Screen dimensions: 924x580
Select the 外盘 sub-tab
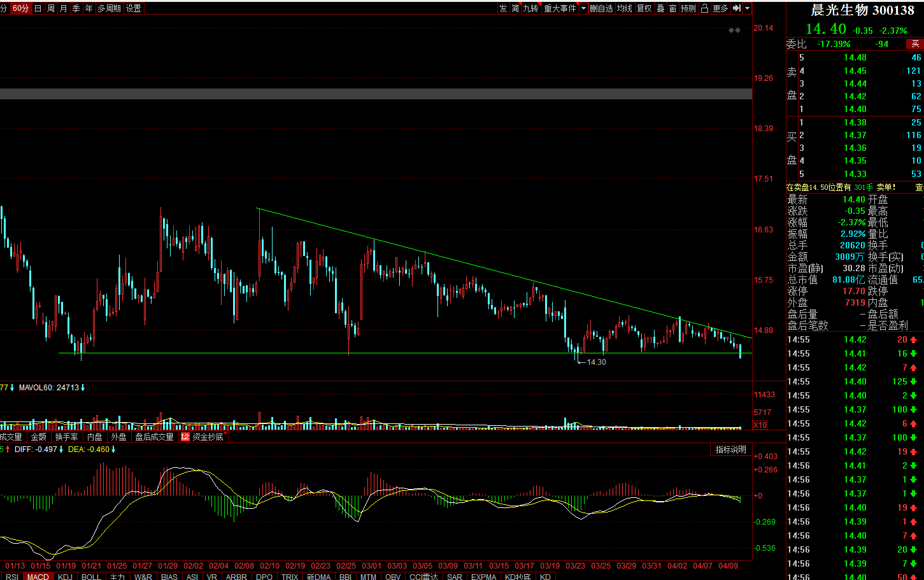click(x=119, y=437)
